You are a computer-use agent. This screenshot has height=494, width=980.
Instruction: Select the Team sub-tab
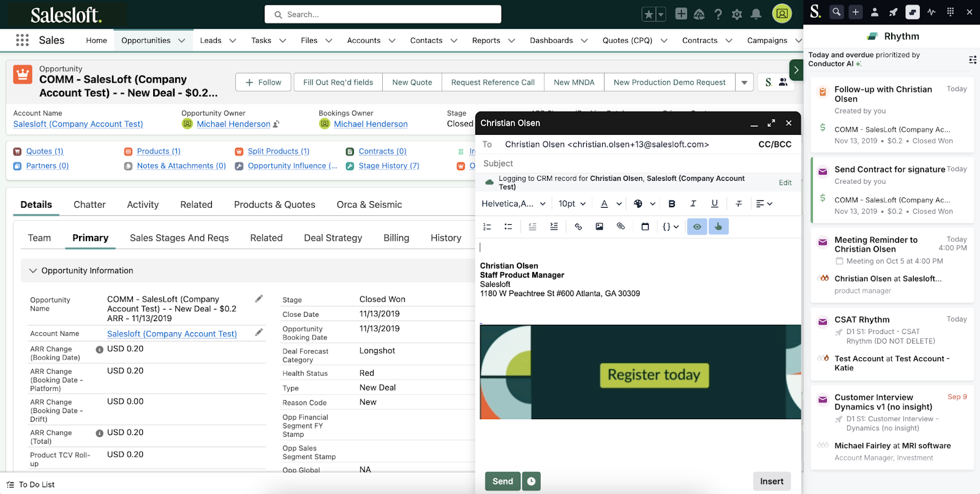coord(39,238)
